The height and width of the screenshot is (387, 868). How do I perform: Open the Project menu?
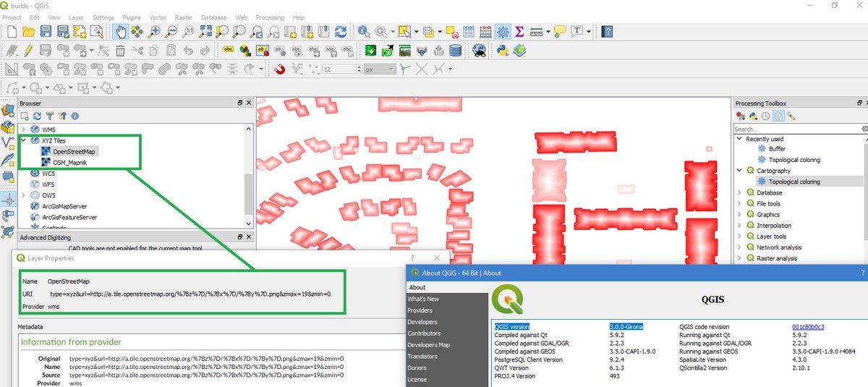tap(12, 17)
